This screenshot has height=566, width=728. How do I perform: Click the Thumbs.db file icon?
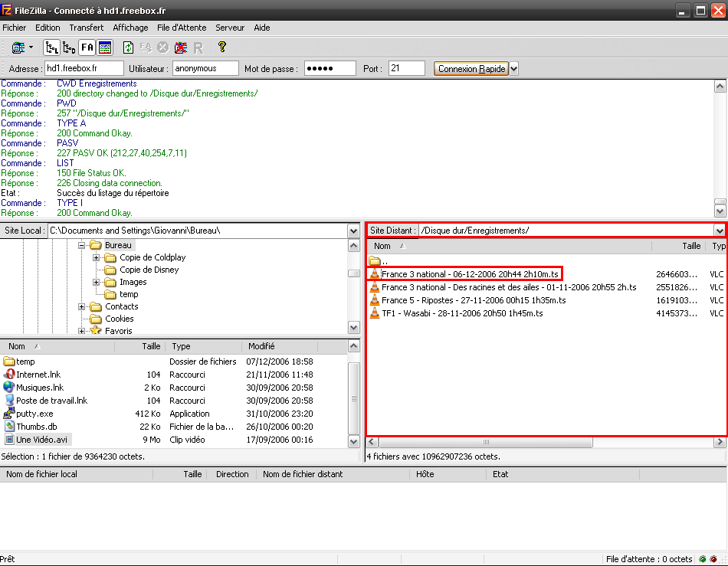9,426
